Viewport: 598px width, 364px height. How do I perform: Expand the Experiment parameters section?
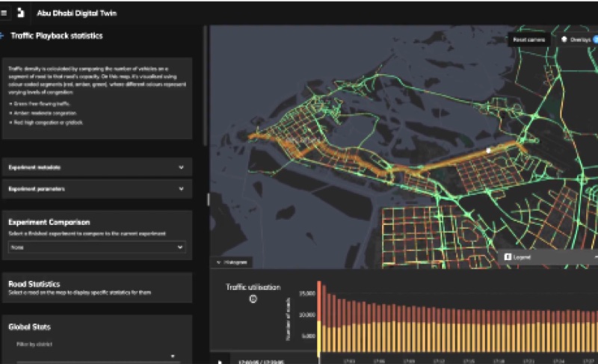(x=181, y=189)
